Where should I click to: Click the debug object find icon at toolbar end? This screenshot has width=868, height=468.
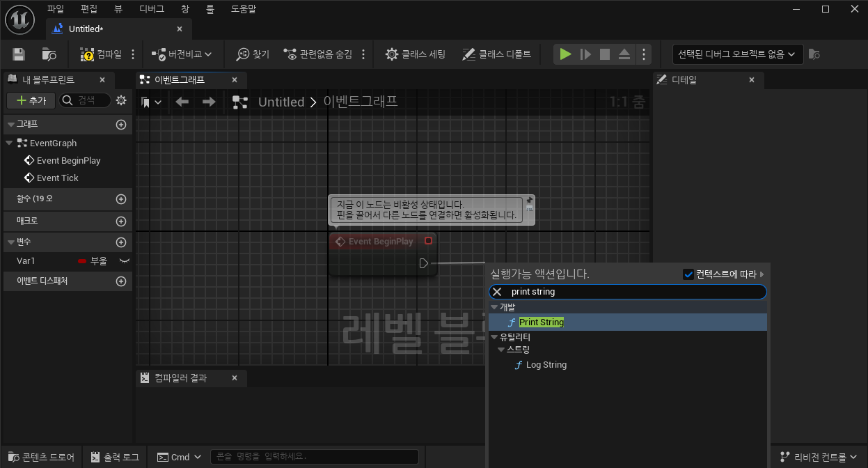tap(814, 54)
